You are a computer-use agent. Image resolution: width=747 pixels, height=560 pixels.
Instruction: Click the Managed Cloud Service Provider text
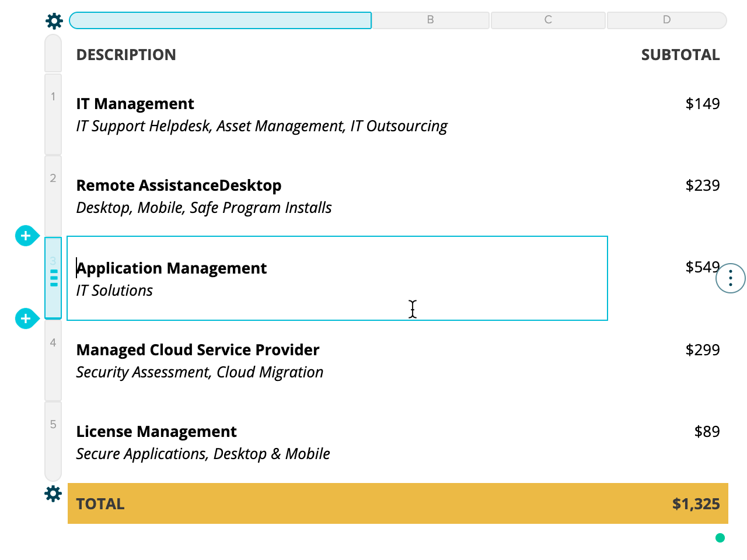[x=198, y=350]
